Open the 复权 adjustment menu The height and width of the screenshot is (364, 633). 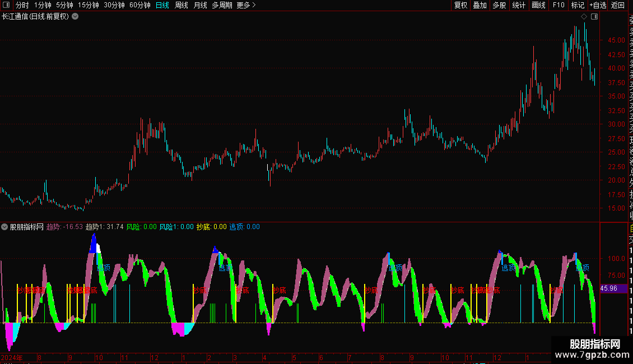click(x=460, y=5)
